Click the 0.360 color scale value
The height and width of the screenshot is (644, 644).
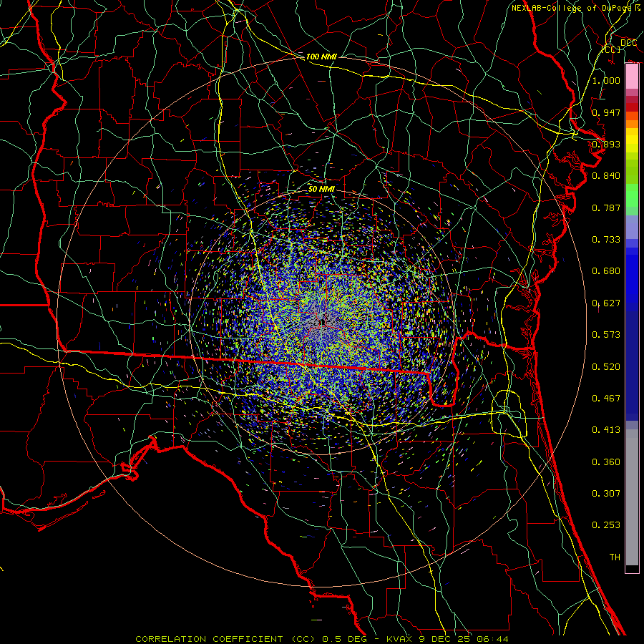tap(606, 462)
